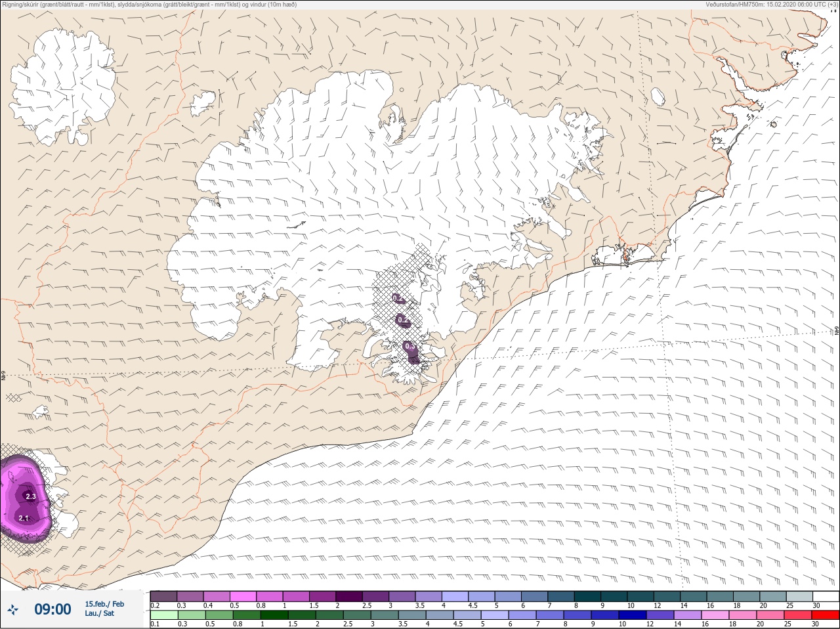The width and height of the screenshot is (840, 629).
Task: Click the 2.1 precipitation value on the map
Action: [x=24, y=519]
